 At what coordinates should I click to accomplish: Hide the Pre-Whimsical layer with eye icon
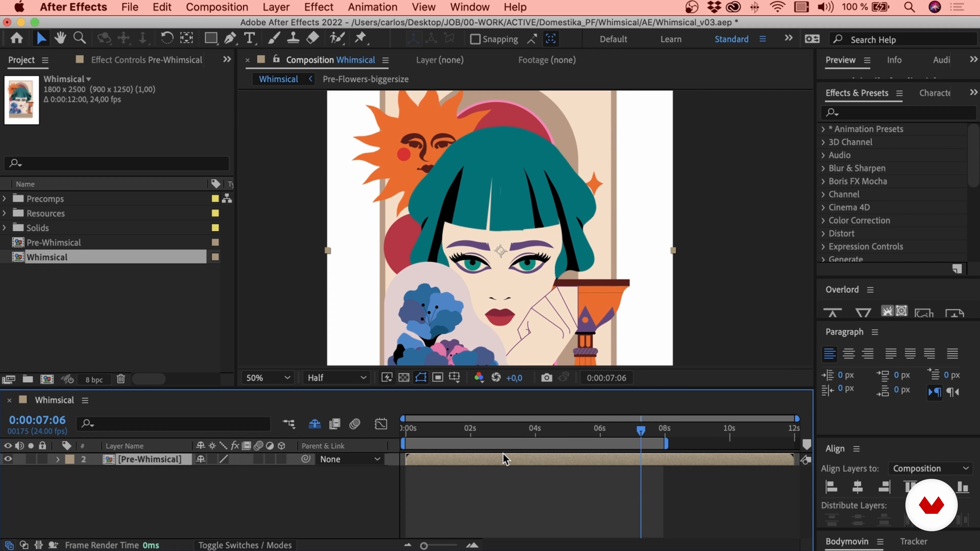tap(8, 459)
